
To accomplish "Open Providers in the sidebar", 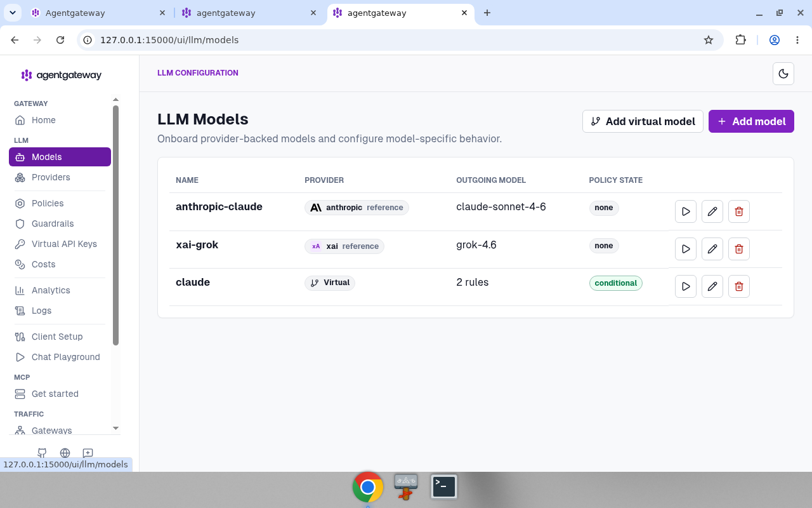I will [x=60, y=177].
